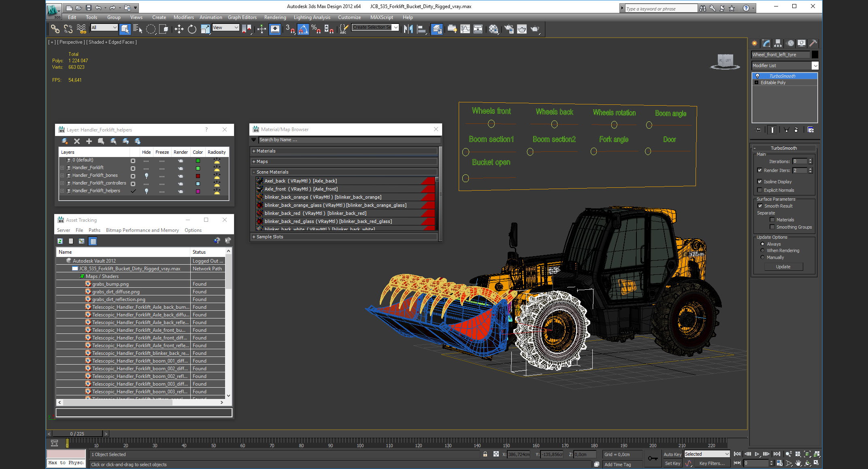The image size is (868, 469).
Task: Toggle the Smooth Result checkbox
Action: (760, 206)
